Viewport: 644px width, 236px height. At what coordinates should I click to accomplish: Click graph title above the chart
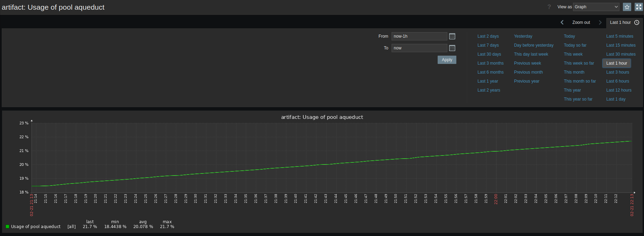click(322, 117)
